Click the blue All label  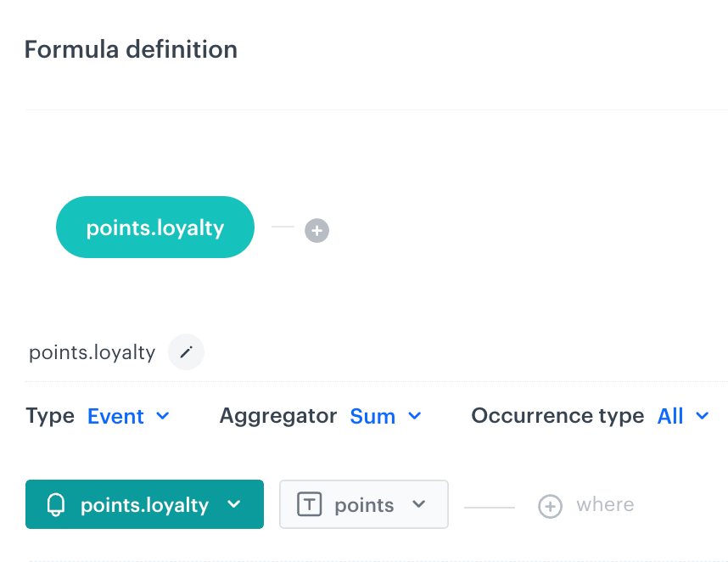pos(671,417)
